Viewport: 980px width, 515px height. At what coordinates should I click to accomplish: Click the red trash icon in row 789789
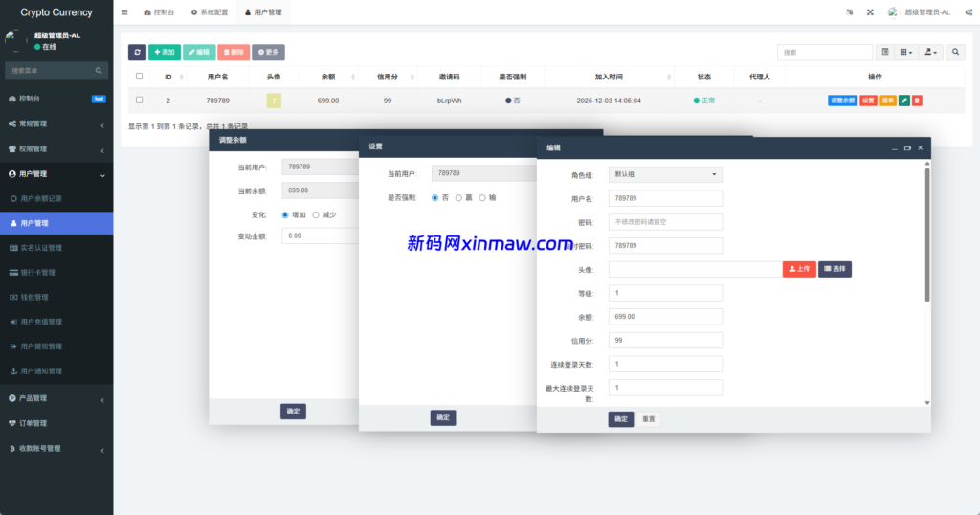pos(917,101)
